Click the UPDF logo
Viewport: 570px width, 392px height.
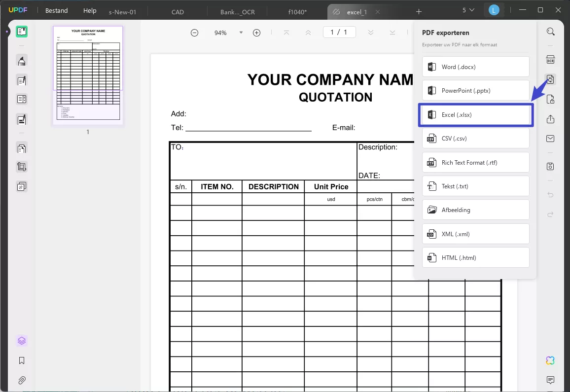coord(18,10)
